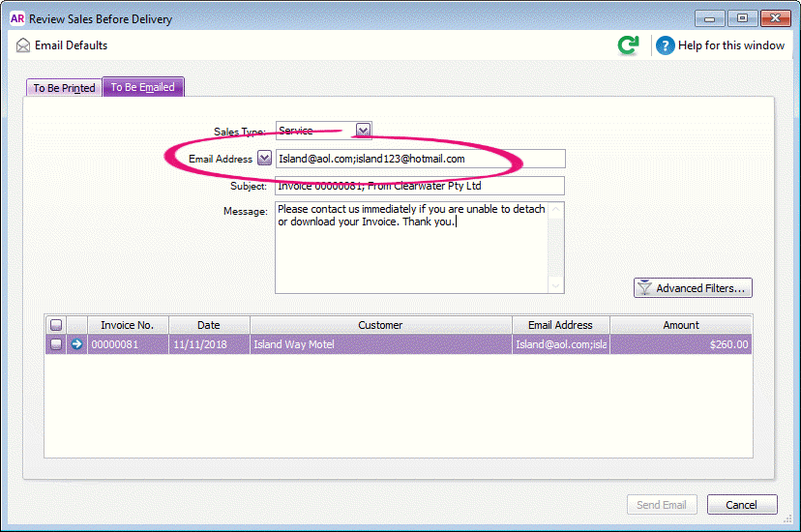
Task: Click inside the Message text area
Action: [x=412, y=248]
